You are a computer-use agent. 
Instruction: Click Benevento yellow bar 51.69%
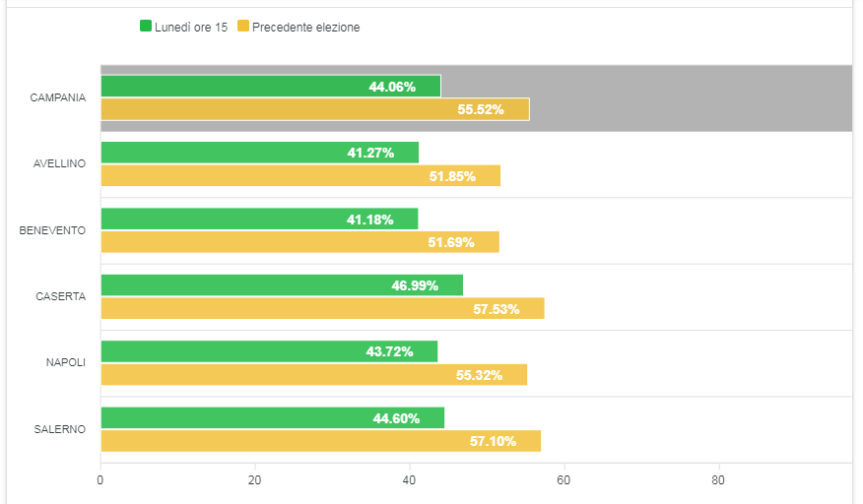(299, 242)
